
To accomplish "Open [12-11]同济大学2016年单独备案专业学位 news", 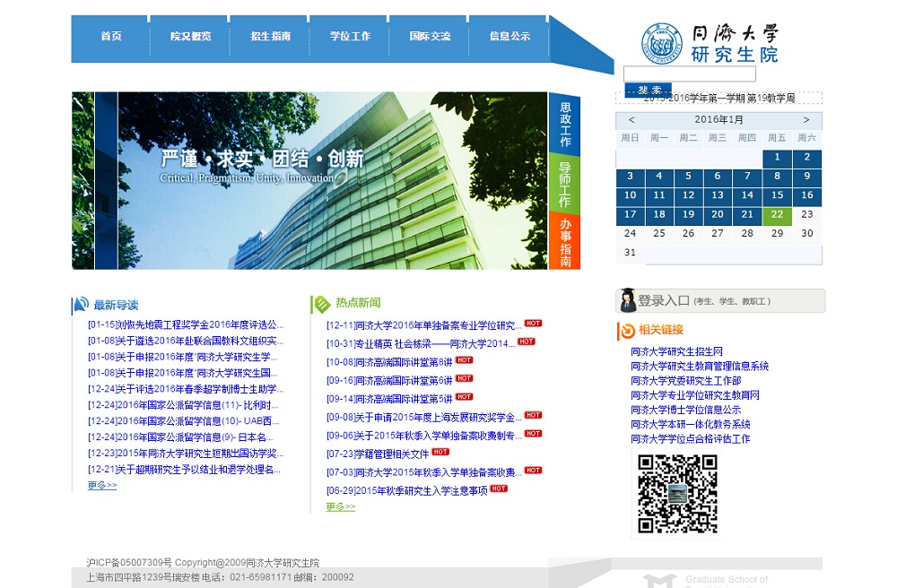I will [x=424, y=325].
